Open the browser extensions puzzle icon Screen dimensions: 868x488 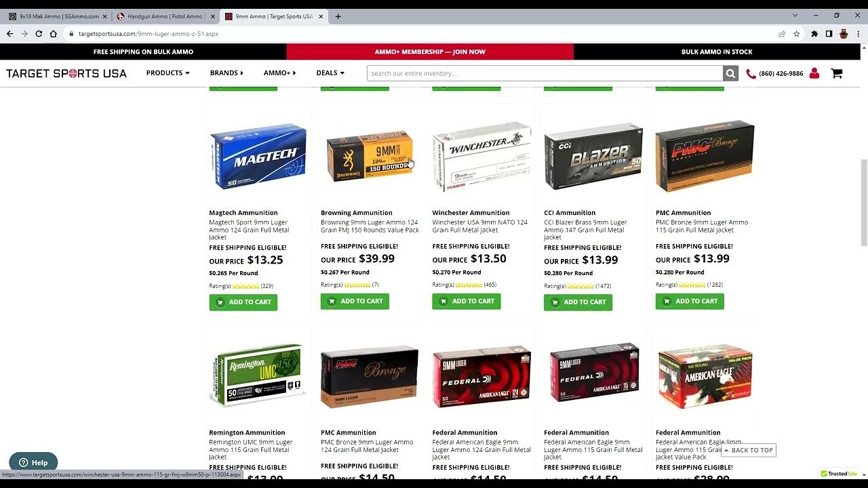[x=814, y=34]
